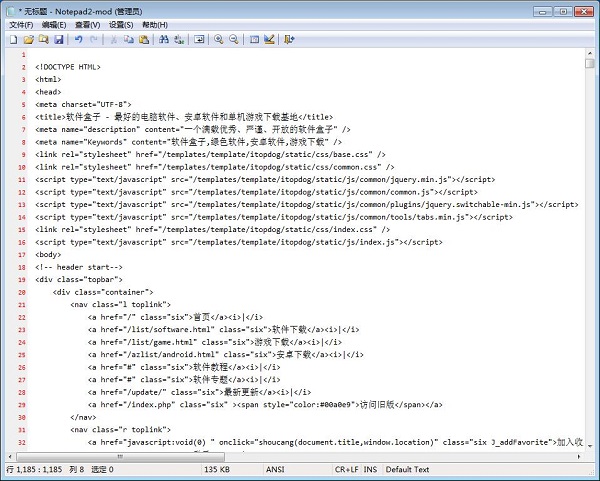Image resolution: width=600 pixels, height=481 pixels.
Task: Click the <title> line of code
Action: click(184, 117)
